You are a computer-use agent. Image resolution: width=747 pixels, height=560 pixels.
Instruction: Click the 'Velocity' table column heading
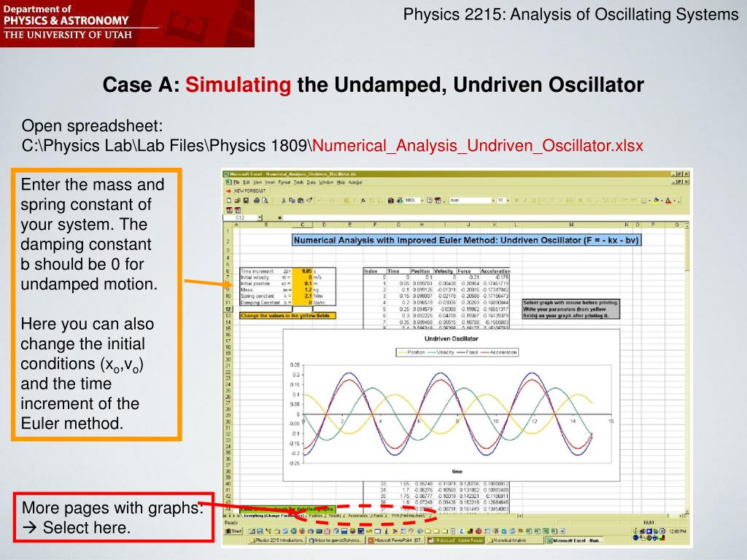pyautogui.click(x=444, y=271)
